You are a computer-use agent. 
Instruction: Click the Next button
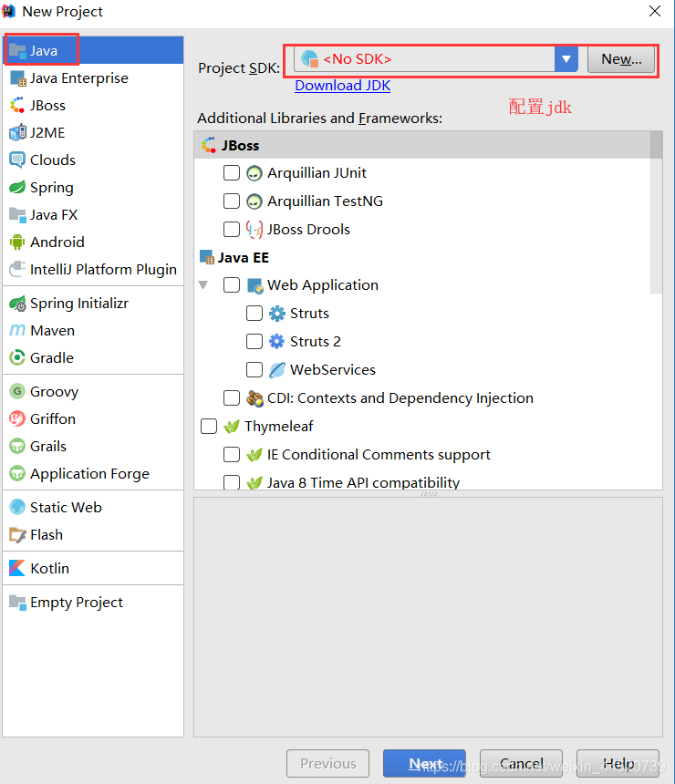(424, 764)
